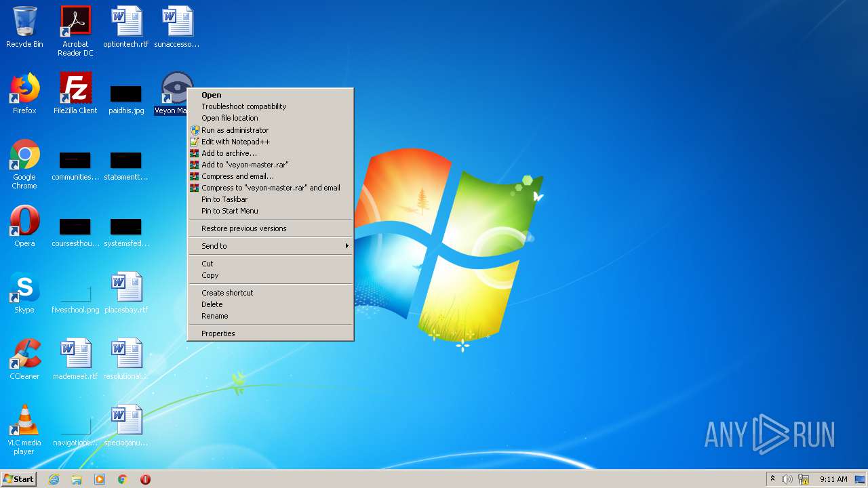
Task: Select the statementt... file icon
Action: (126, 166)
